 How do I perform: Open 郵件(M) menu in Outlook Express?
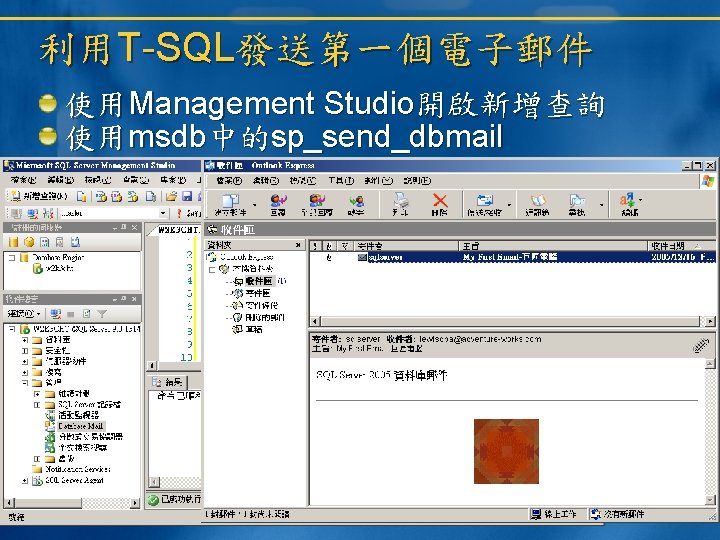tap(378, 180)
